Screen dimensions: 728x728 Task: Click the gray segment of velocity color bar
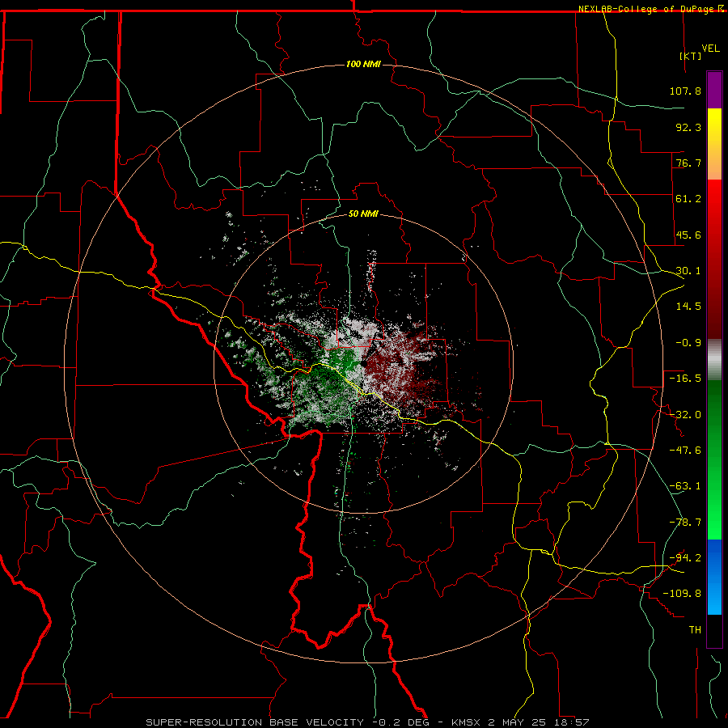point(714,360)
